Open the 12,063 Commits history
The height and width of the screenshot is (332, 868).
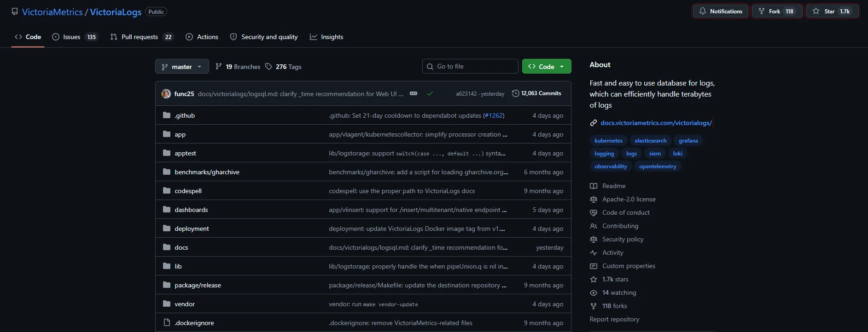point(536,93)
